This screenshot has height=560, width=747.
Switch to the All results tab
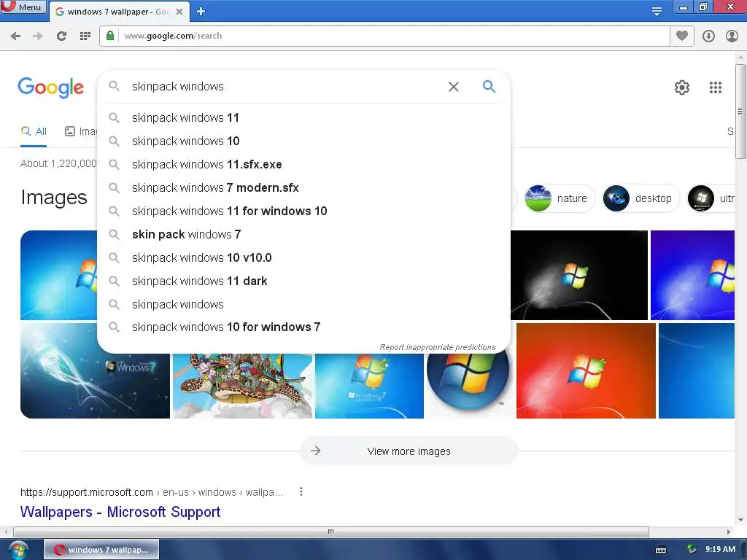tap(34, 131)
